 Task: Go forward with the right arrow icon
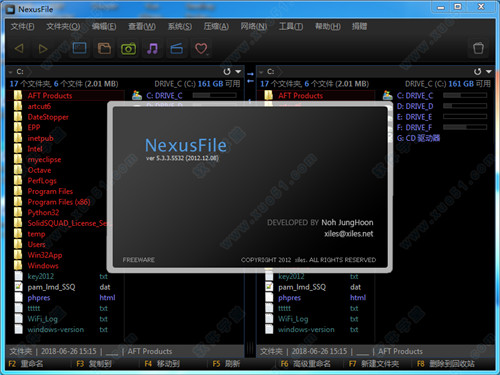[x=43, y=49]
